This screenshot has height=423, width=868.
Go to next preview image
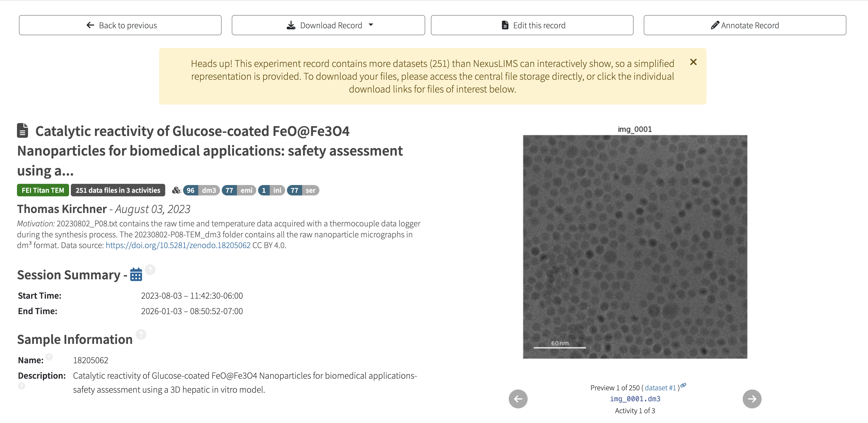pyautogui.click(x=752, y=399)
